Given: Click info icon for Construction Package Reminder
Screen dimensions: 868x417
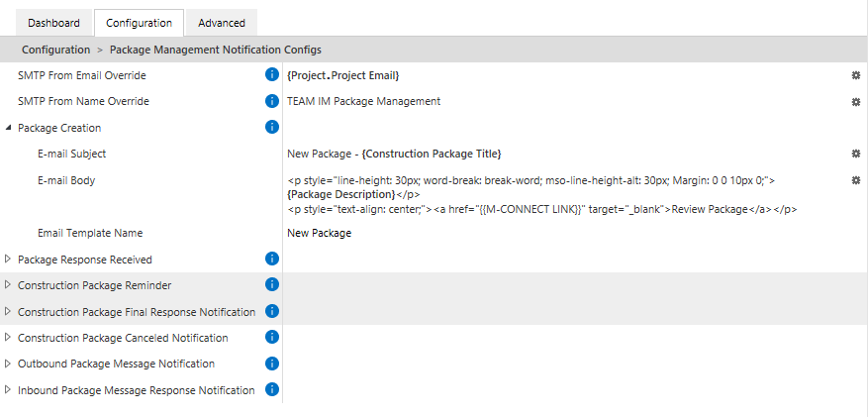Looking at the screenshot, I should click(x=271, y=285).
